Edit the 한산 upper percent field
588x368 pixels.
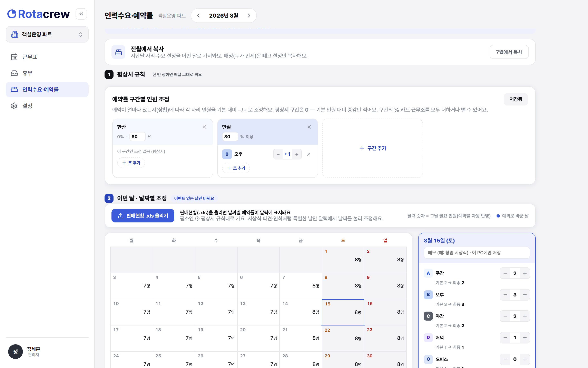click(x=137, y=137)
